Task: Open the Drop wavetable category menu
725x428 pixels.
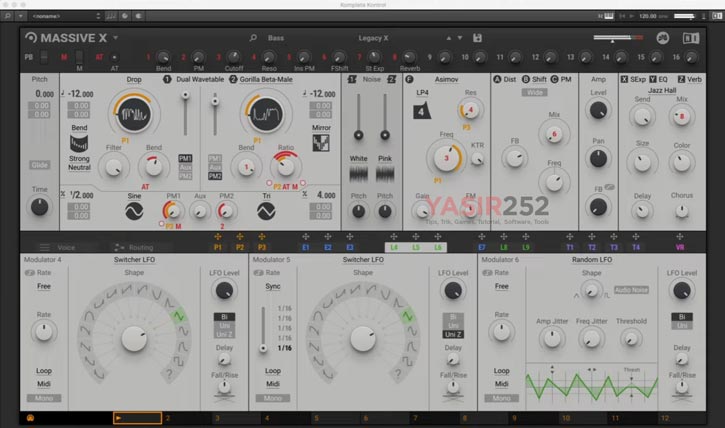Action: point(134,79)
